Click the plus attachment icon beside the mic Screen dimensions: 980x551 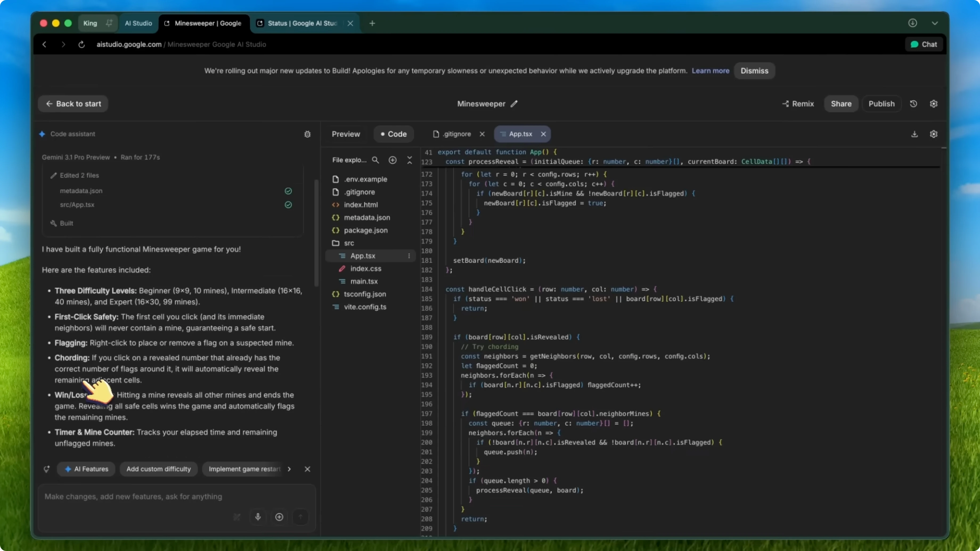279,517
